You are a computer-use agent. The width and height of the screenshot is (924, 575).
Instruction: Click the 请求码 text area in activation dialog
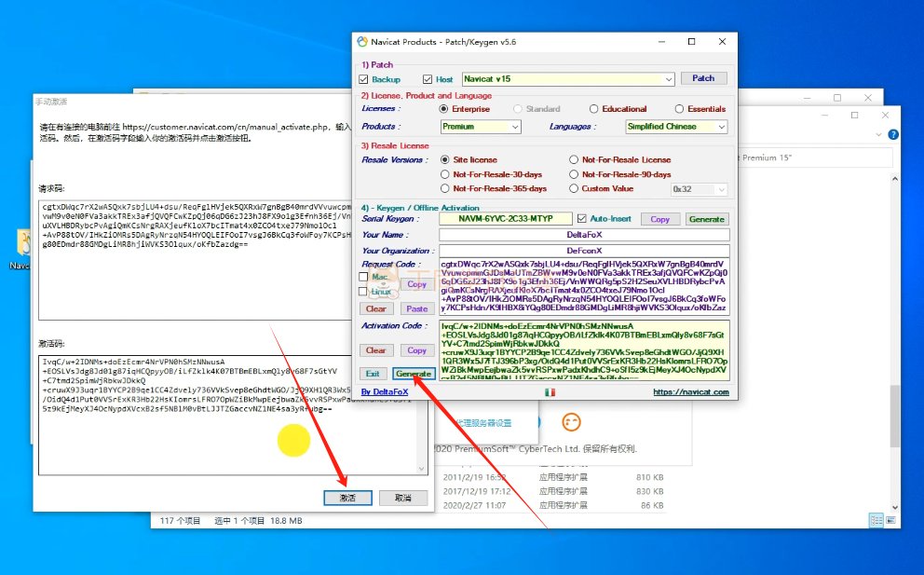[x=195, y=259]
